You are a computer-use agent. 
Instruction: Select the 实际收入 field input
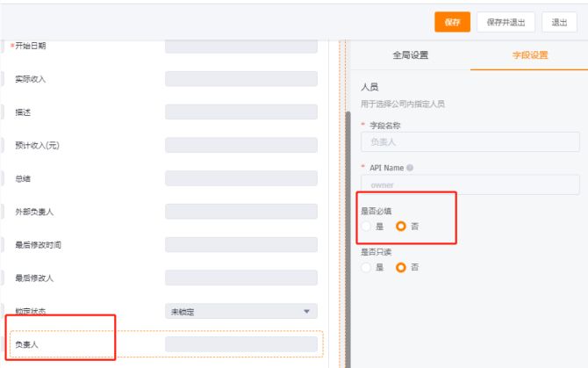(x=241, y=79)
